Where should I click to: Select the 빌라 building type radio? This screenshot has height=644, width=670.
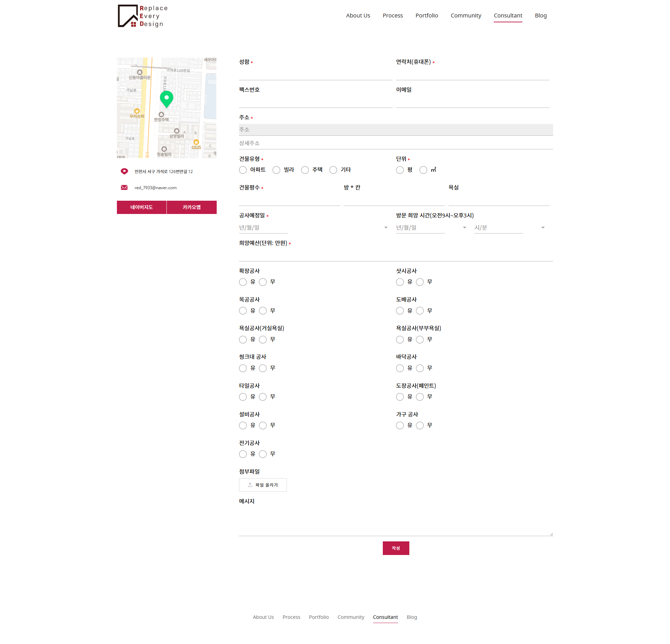coord(276,170)
